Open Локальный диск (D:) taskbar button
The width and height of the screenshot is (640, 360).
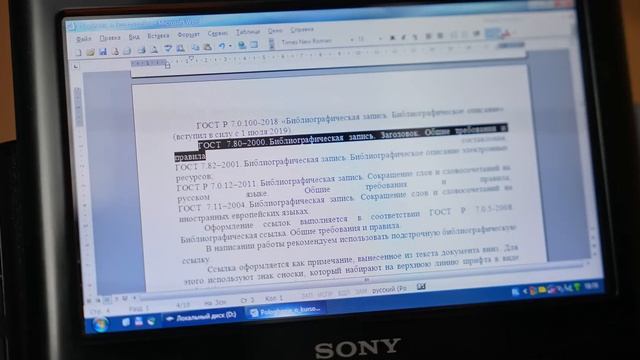click(202, 317)
